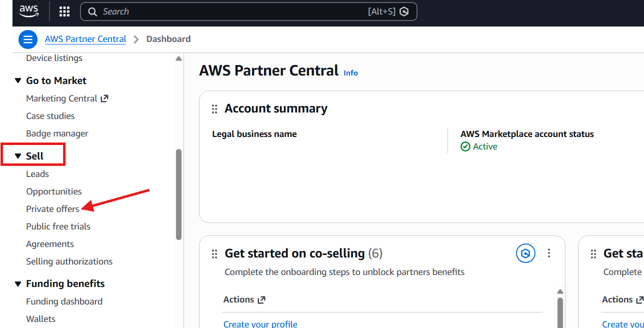This screenshot has width=644, height=328.
Task: Click the AWS logo home icon
Action: (x=28, y=11)
